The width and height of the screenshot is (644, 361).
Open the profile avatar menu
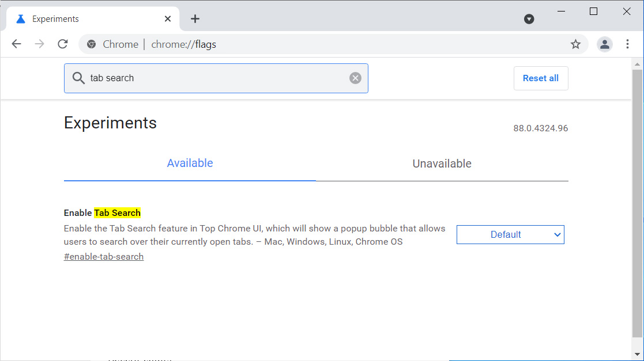coord(605,44)
